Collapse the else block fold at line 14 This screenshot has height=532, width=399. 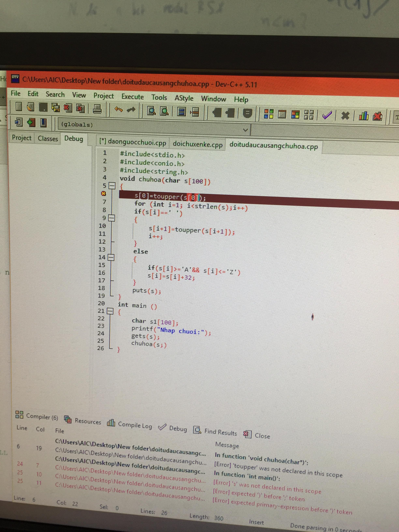(111, 258)
